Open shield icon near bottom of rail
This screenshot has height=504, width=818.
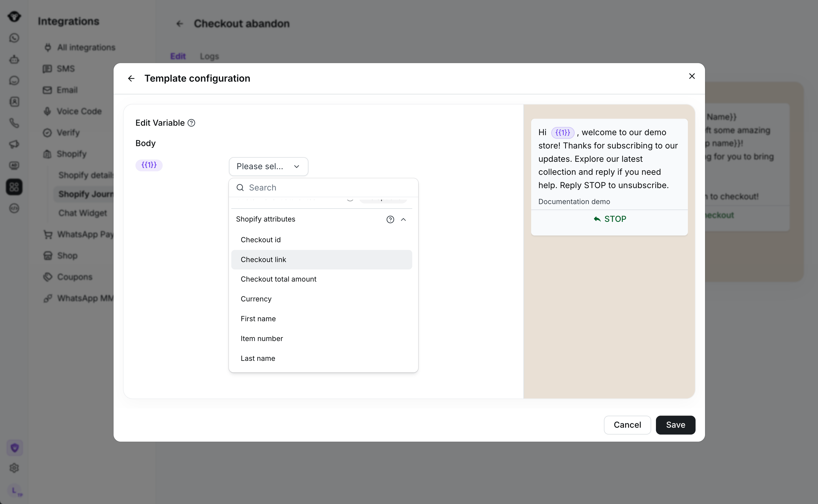coord(15,448)
